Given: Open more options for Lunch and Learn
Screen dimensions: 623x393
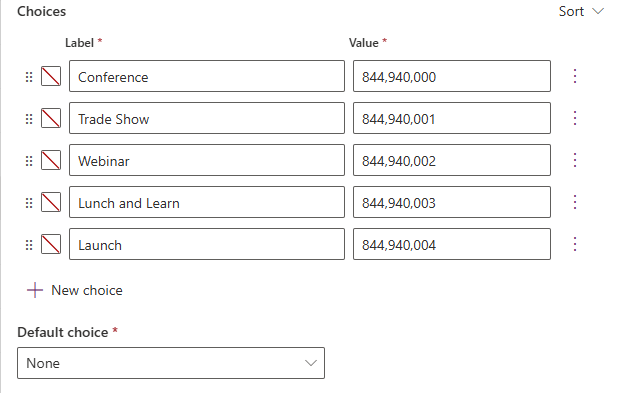Looking at the screenshot, I should click(x=575, y=202).
